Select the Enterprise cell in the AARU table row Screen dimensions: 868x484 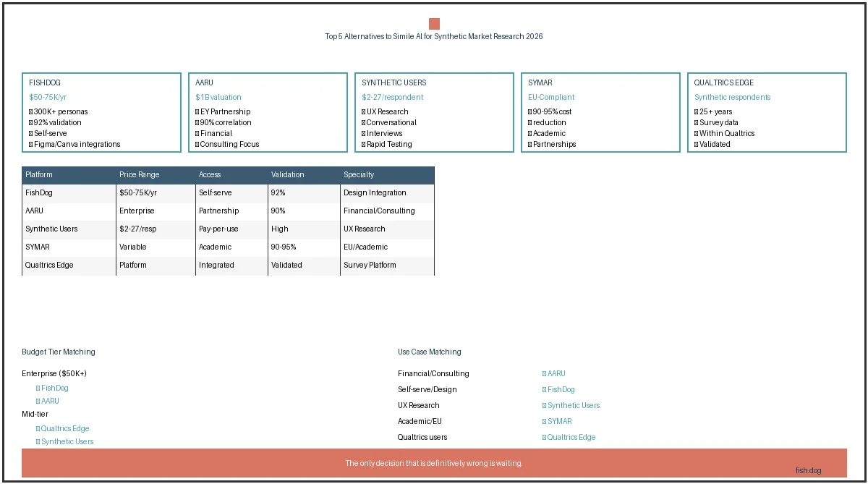156,211
